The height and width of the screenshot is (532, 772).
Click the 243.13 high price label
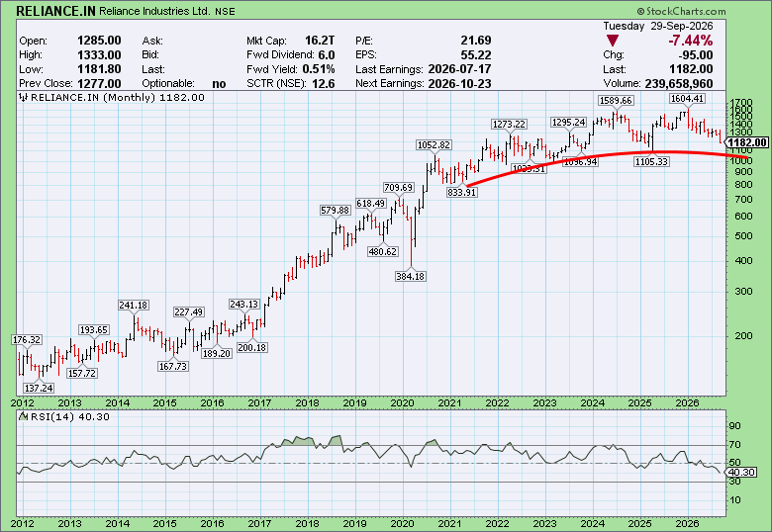coord(244,305)
